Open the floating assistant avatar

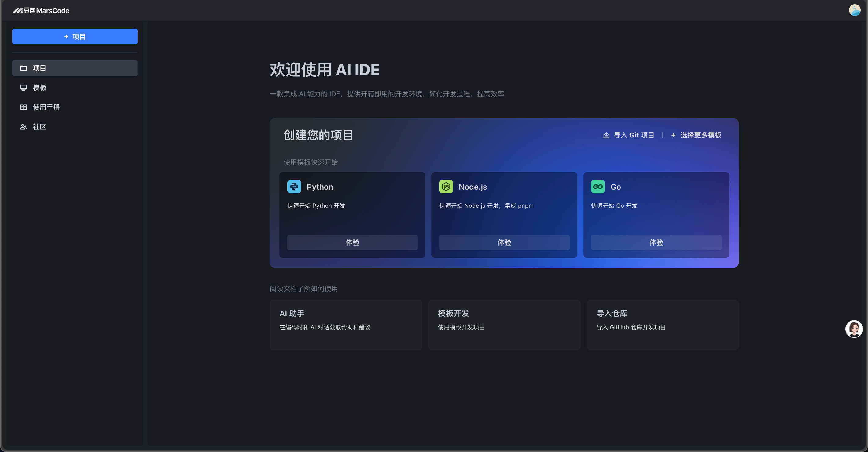[x=854, y=329]
